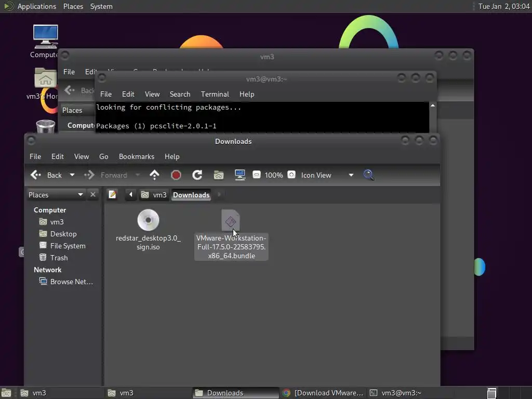Open Icon View mode dropdown
Viewport: 532px width, 399px height.
tap(327, 175)
